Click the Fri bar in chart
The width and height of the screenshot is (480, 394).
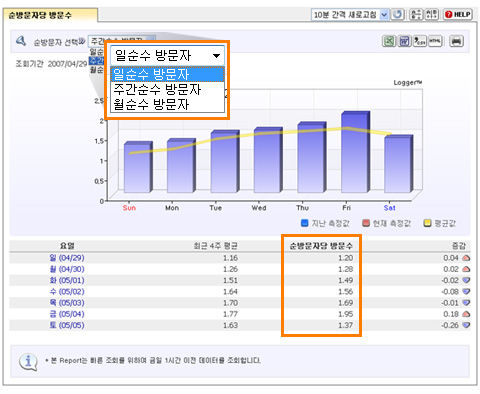355,152
